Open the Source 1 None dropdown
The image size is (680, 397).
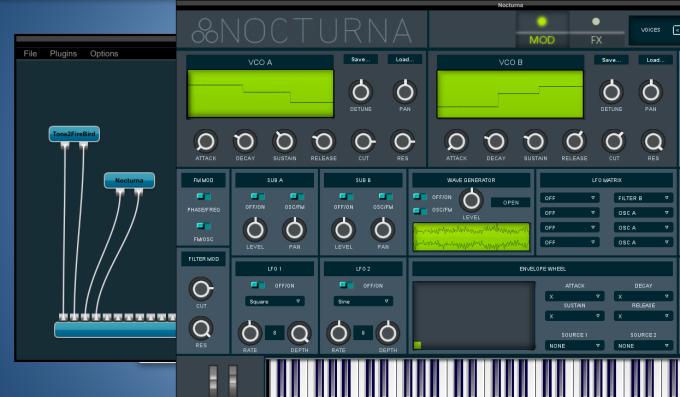574,346
